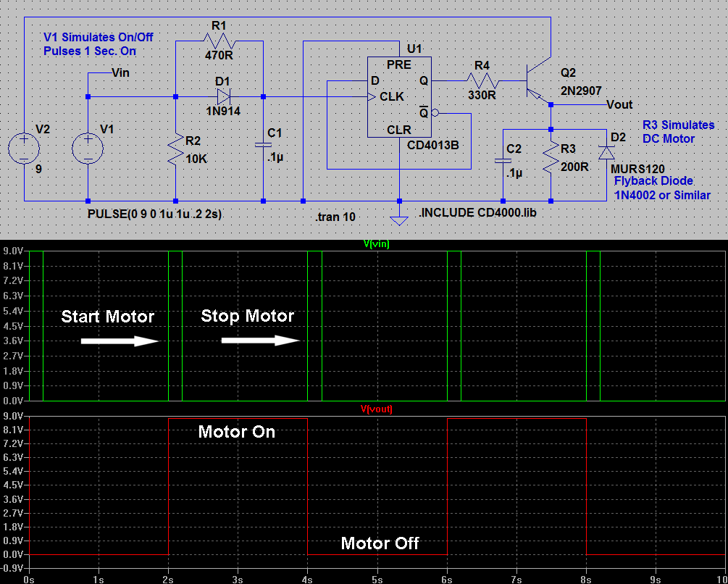Click the 2N2907 transistor model text
Image resolution: width=728 pixels, height=584 pixels.
point(581,91)
